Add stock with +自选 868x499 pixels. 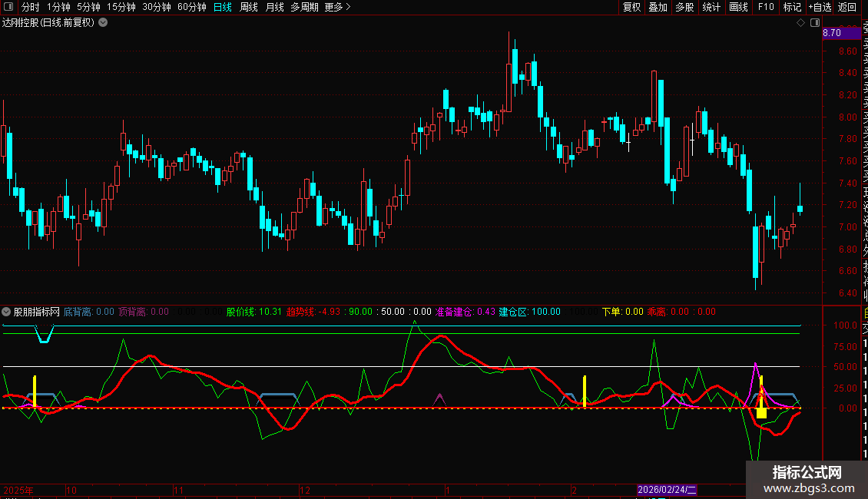(820, 7)
